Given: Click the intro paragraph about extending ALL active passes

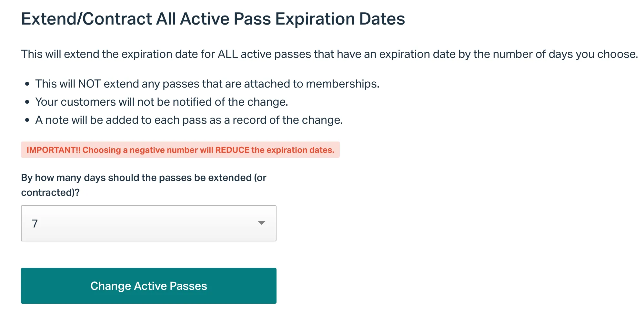Looking at the screenshot, I should (329, 54).
